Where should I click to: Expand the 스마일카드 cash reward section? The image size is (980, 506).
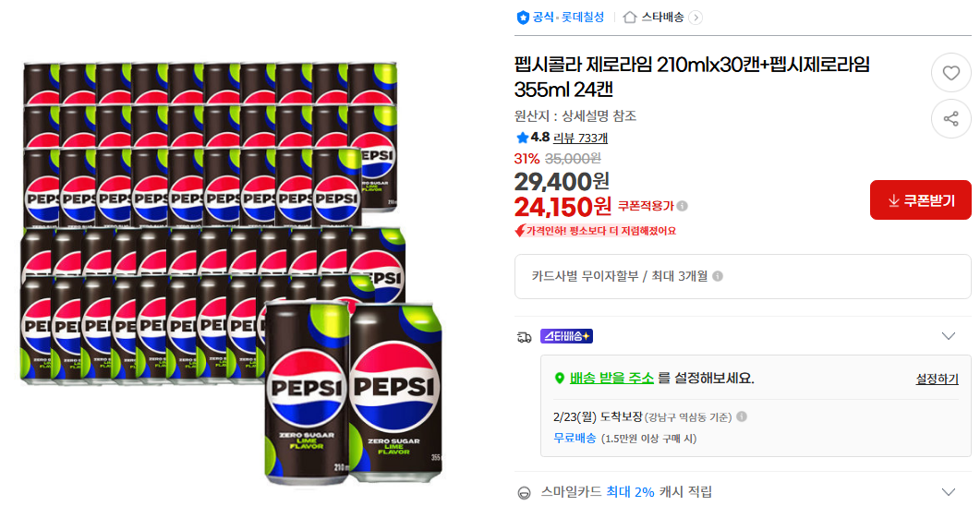[948, 492]
